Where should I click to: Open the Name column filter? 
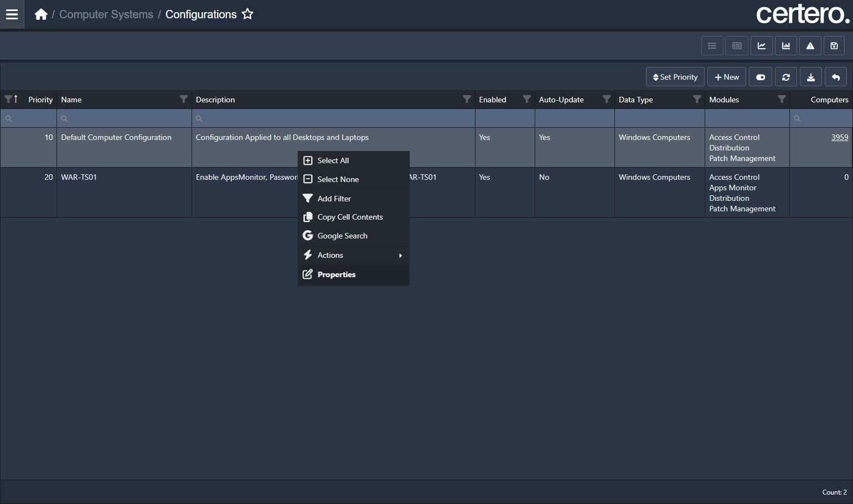point(184,99)
